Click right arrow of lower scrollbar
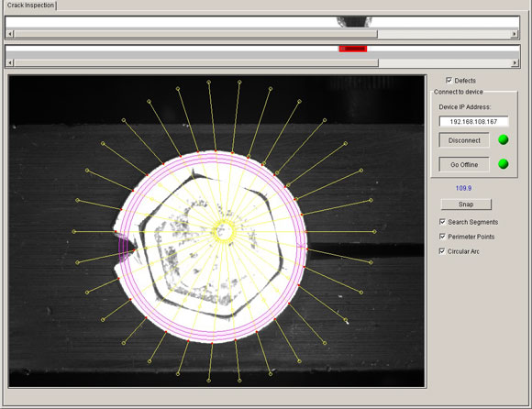The image size is (532, 409). point(515,62)
